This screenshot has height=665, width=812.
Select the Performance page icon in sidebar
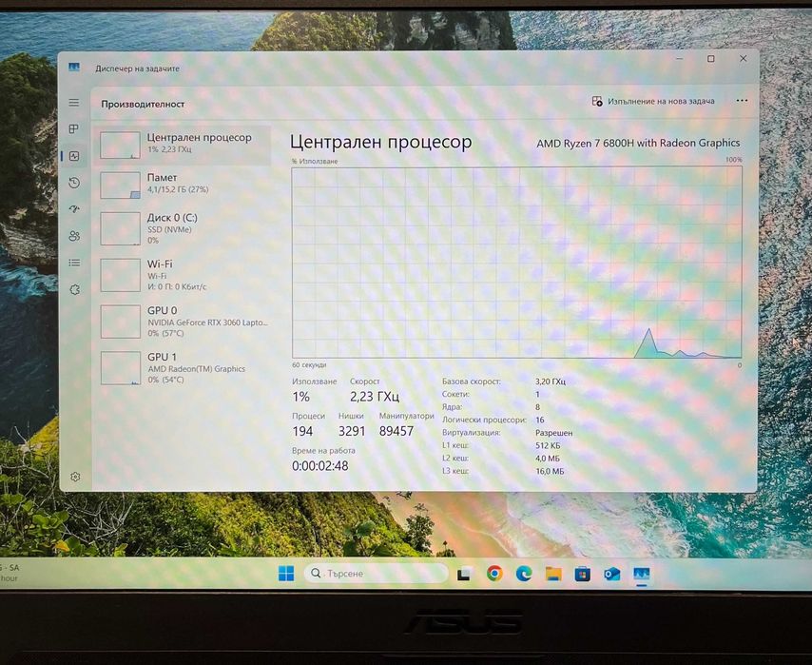click(74, 156)
